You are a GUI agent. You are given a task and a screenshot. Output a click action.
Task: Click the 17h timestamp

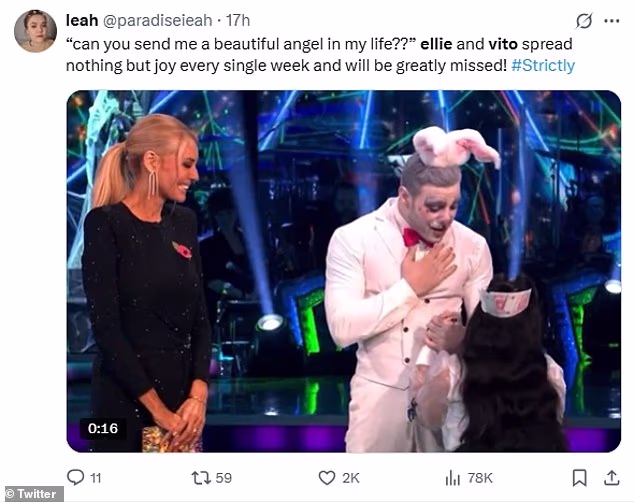[x=238, y=20]
